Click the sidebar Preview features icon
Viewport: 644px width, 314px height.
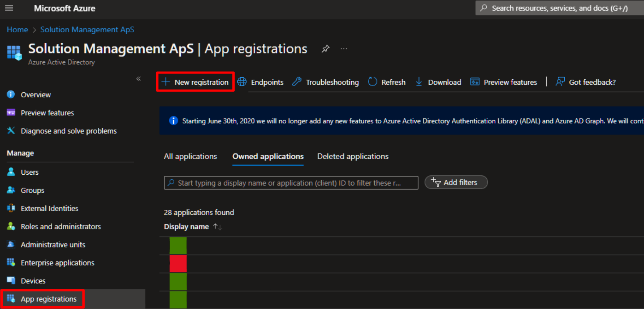click(x=11, y=112)
